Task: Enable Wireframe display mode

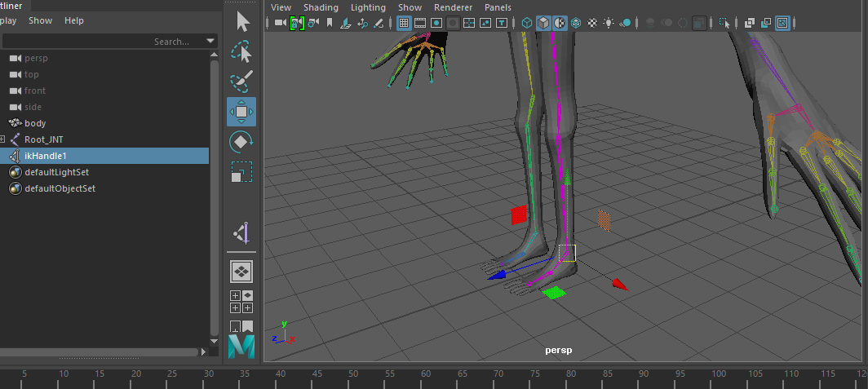Action: 527,23
